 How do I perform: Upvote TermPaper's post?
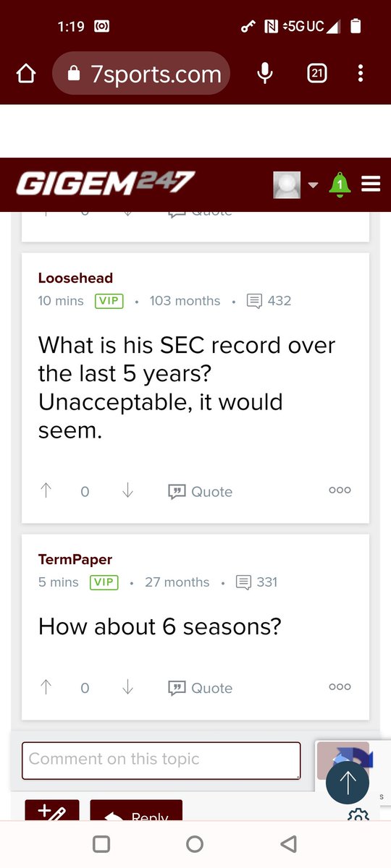46,688
